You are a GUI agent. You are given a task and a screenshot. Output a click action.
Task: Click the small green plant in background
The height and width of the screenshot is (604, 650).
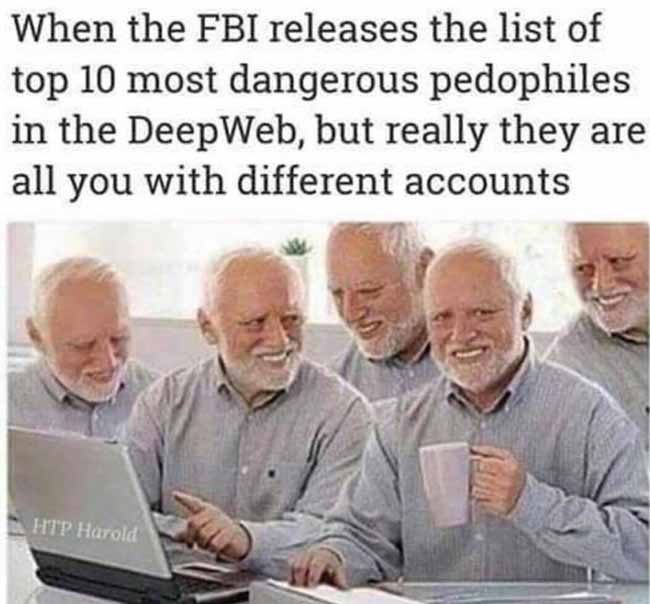[x=296, y=247]
